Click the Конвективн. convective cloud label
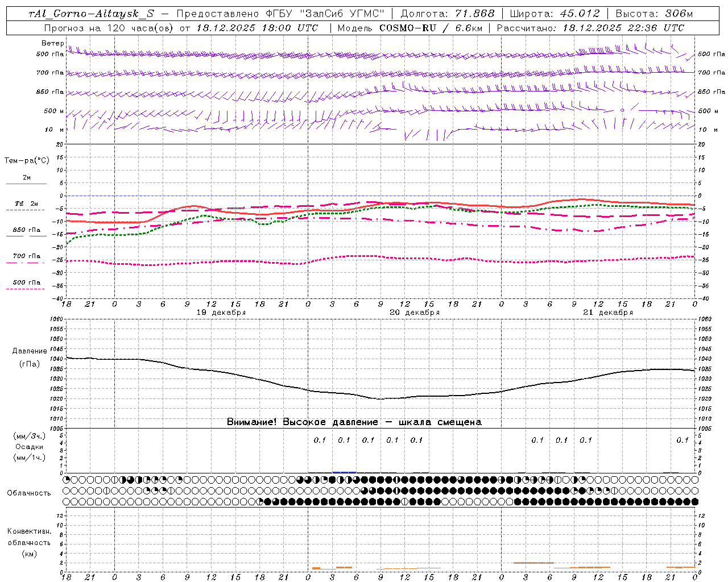The width and height of the screenshot is (728, 582). tap(30, 531)
